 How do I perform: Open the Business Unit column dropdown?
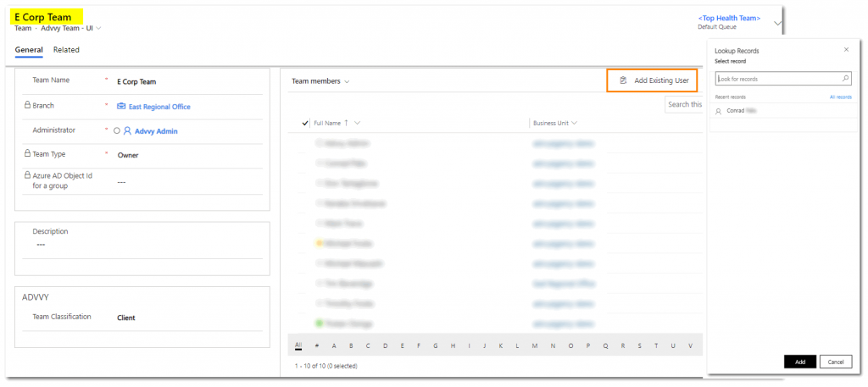(576, 123)
